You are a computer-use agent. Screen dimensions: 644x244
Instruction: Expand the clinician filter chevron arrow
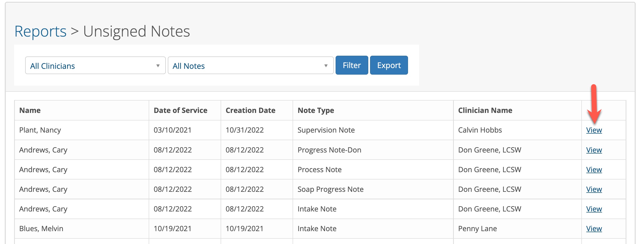[x=158, y=66]
